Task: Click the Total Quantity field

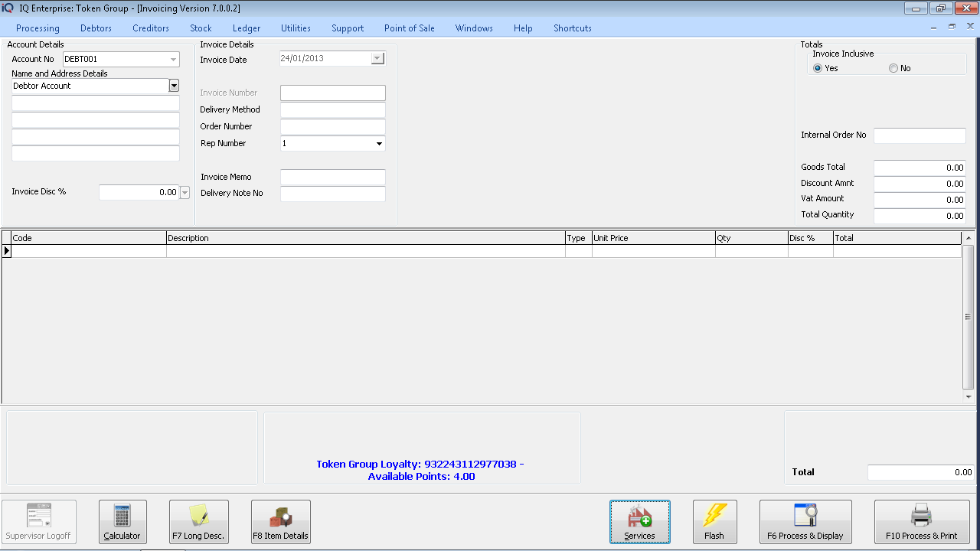Action: coord(920,216)
